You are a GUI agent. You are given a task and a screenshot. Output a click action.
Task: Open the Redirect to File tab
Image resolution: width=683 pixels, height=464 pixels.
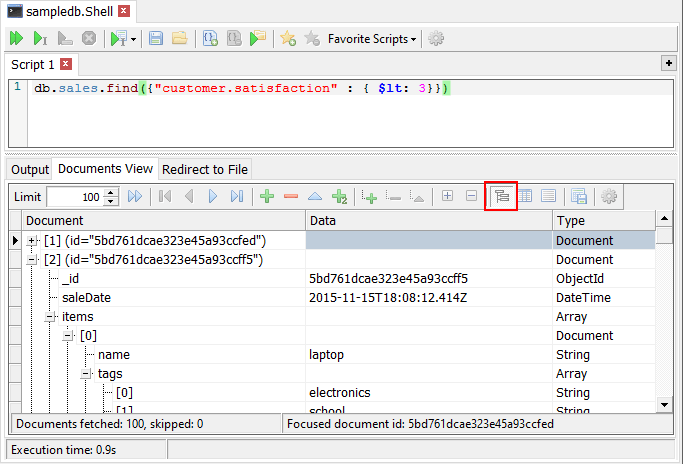pos(204,170)
